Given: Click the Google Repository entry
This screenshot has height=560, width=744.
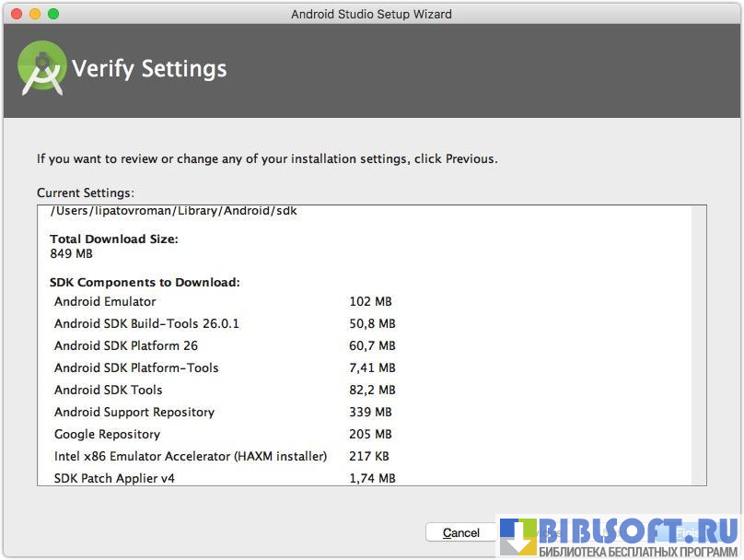Looking at the screenshot, I should pyautogui.click(x=107, y=434).
